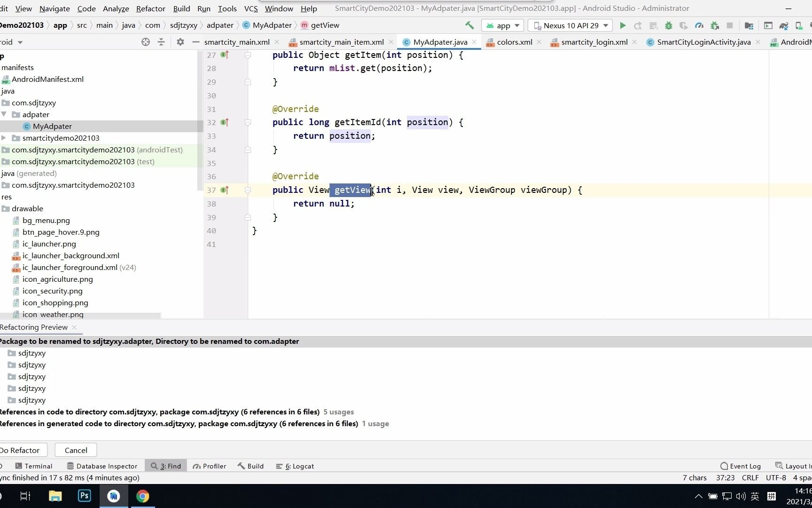
Task: Click the Run with Coverage icon
Action: pos(683,25)
